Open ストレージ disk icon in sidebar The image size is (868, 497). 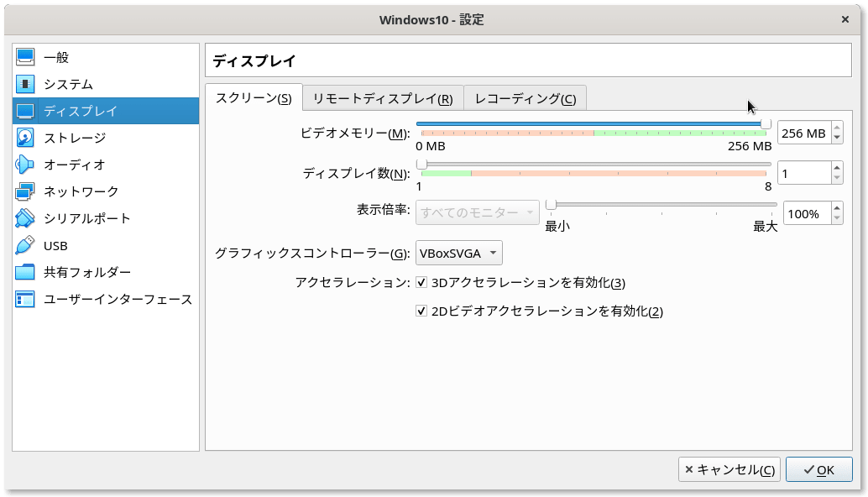coord(25,138)
